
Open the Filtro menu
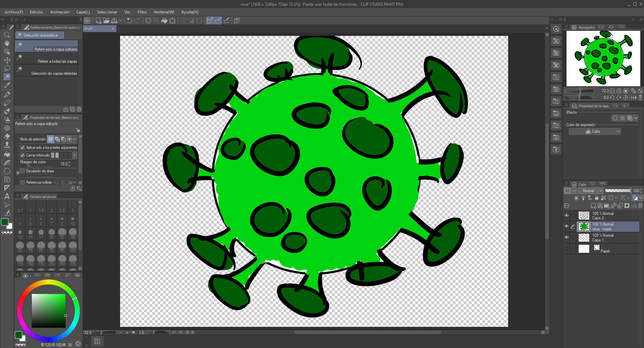(142, 12)
